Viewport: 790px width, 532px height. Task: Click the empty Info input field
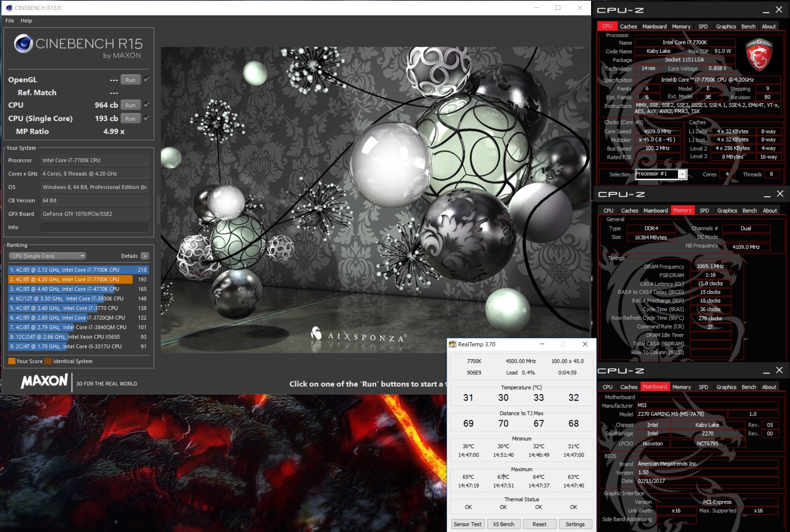click(94, 227)
